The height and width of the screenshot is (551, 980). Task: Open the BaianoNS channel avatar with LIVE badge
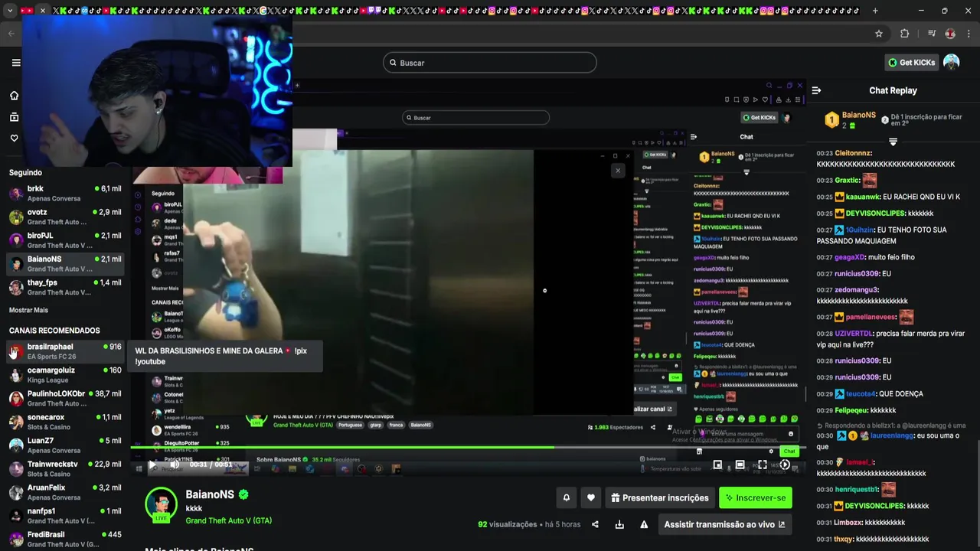(162, 505)
